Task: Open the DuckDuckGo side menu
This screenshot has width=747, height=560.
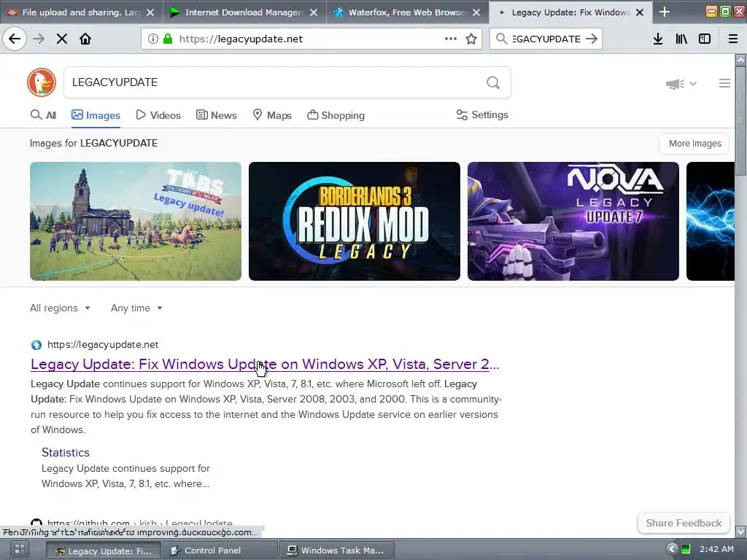Action: tap(724, 83)
